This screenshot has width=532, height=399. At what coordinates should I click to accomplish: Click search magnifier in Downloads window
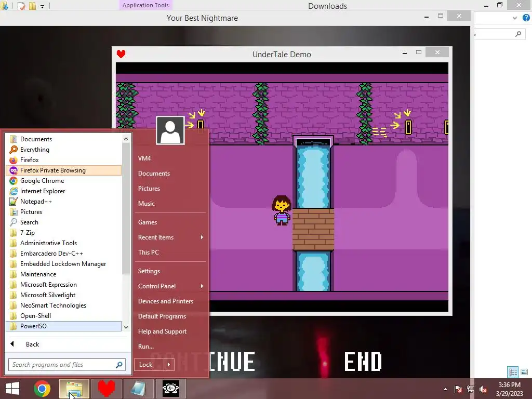[518, 34]
